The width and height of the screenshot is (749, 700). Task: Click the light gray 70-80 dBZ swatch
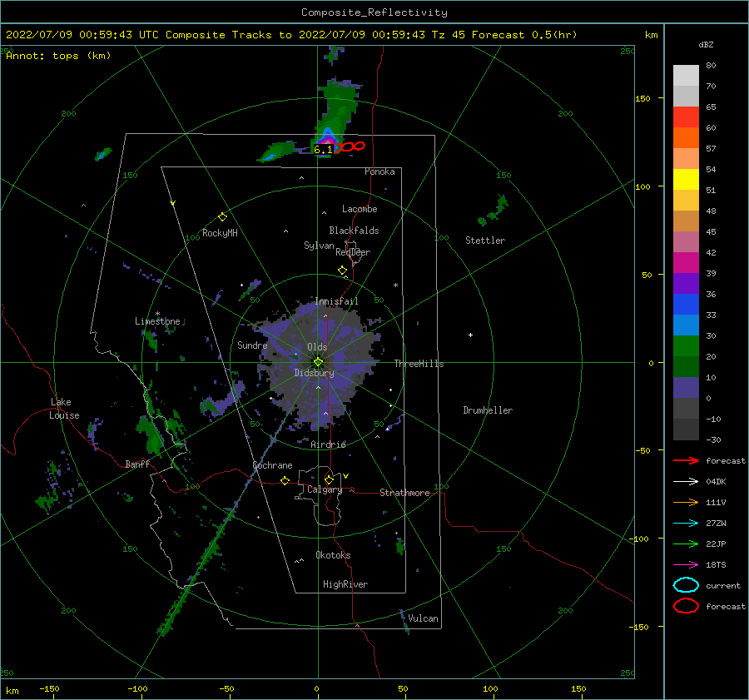[686, 76]
